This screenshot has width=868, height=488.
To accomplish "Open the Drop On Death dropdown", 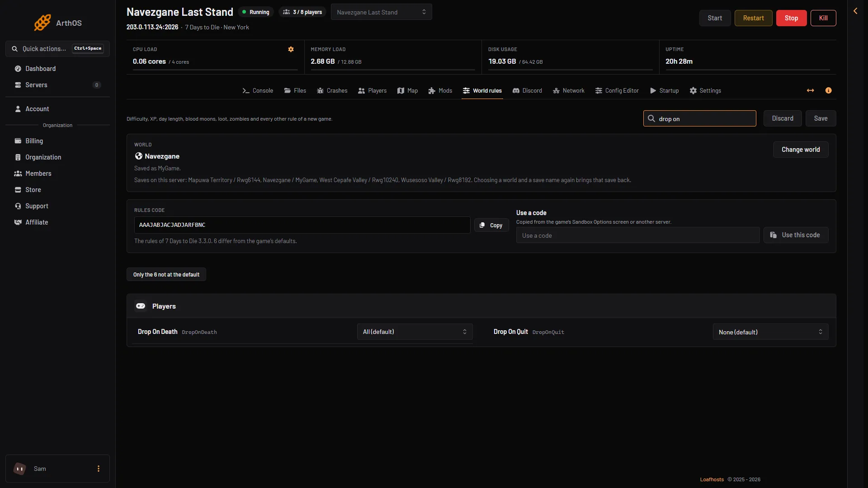I will [415, 332].
